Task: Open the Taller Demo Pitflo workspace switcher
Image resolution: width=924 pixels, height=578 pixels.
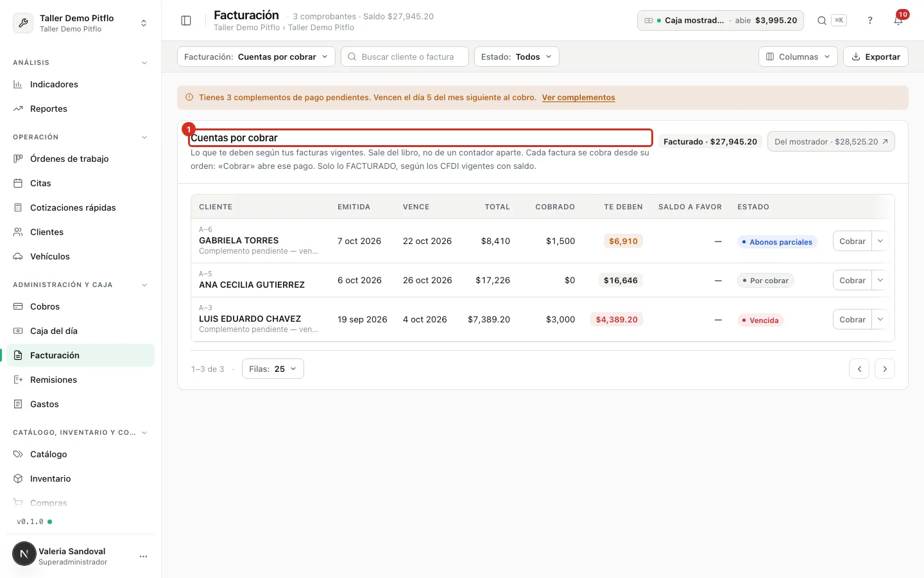Action: point(81,23)
